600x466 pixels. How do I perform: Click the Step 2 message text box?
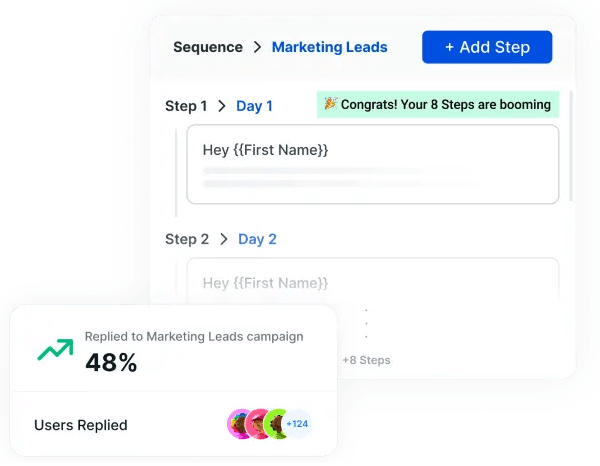click(372, 284)
